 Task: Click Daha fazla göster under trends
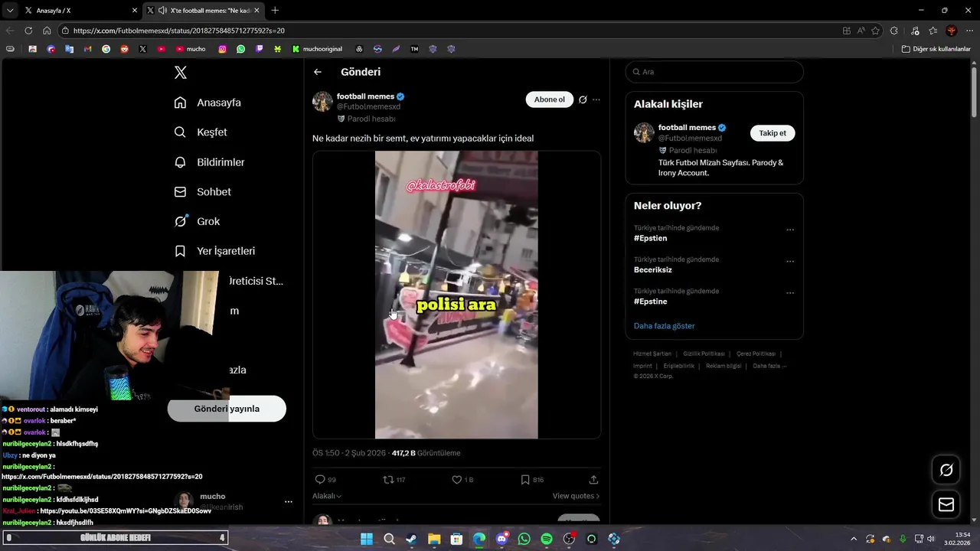[x=664, y=326]
